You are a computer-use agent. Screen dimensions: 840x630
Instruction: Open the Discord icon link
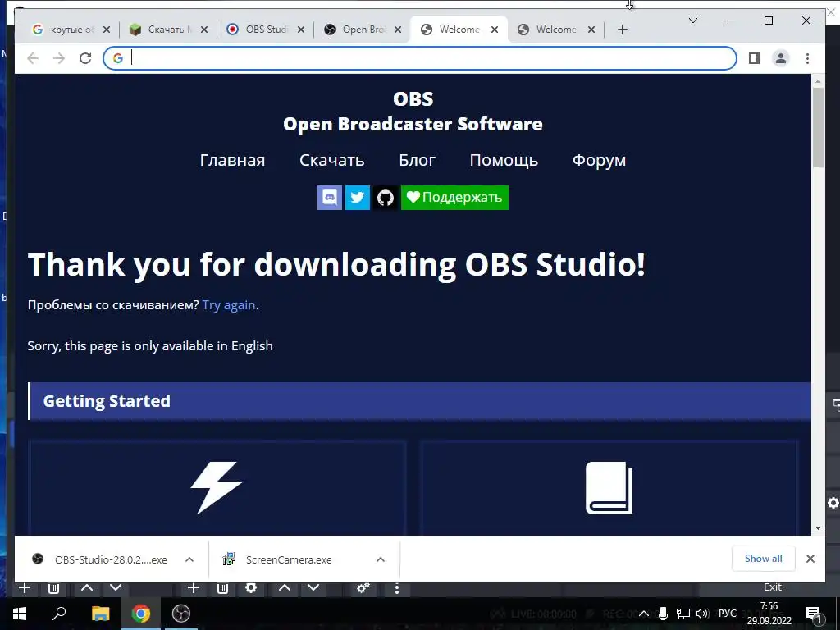coord(330,198)
